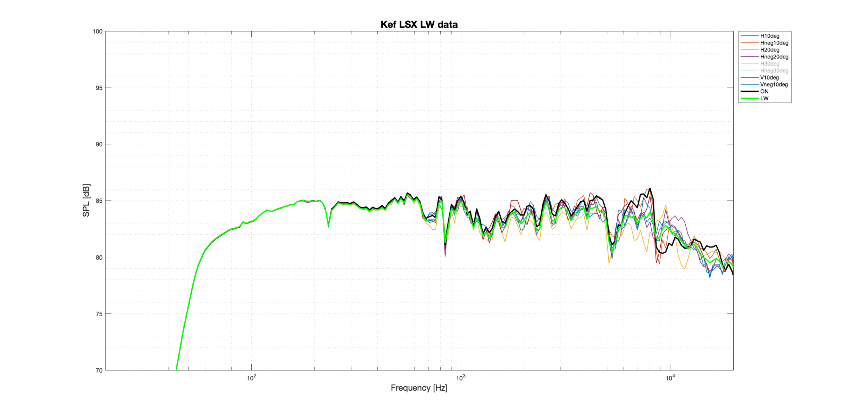Click the black ON curve peak near 8 kHz
The height and width of the screenshot is (416, 868).
coord(650,189)
